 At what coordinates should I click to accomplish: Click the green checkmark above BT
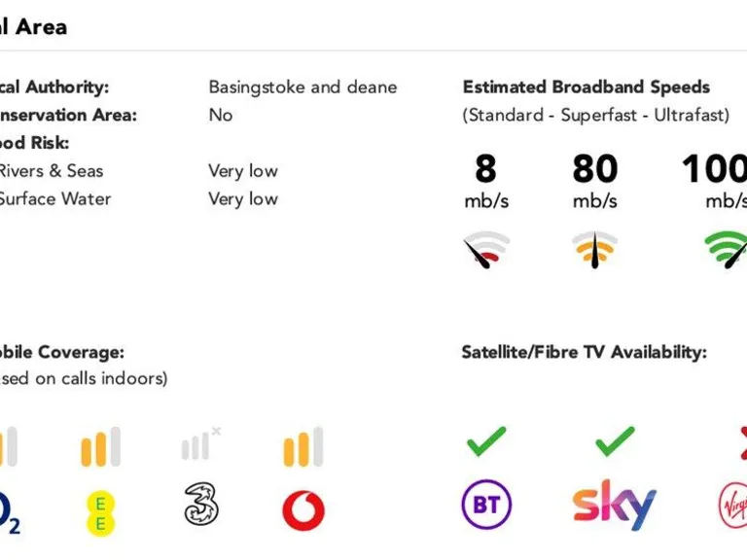pyautogui.click(x=486, y=440)
